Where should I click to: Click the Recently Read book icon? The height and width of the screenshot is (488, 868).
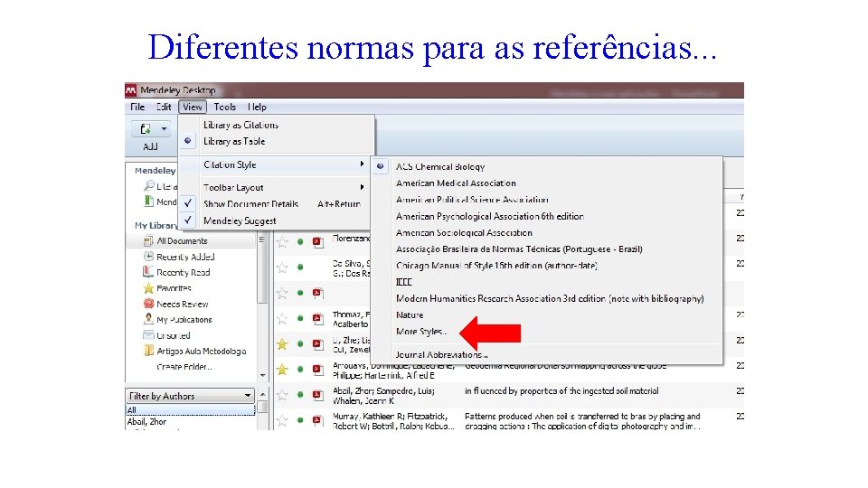(x=147, y=272)
